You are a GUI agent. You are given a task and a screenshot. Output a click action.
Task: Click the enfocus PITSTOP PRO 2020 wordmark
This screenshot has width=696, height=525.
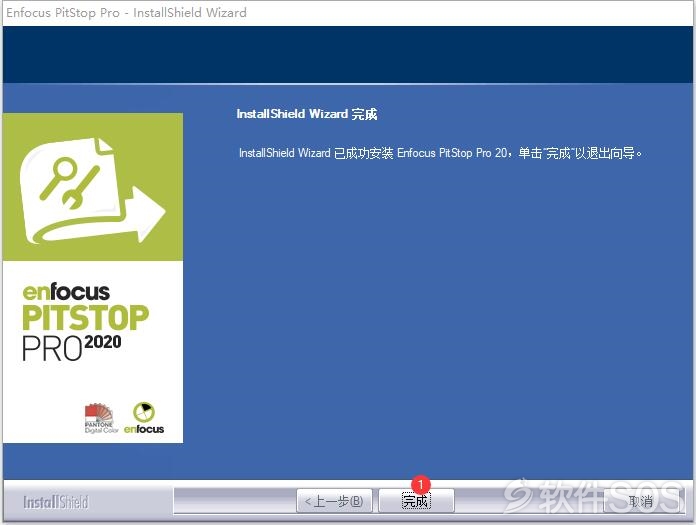click(x=86, y=322)
